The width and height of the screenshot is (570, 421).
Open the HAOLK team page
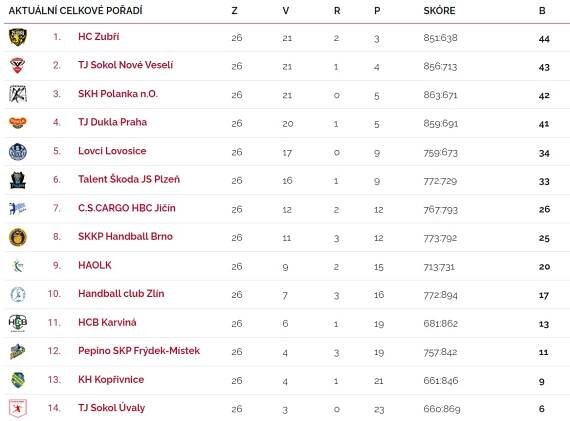[x=95, y=265]
